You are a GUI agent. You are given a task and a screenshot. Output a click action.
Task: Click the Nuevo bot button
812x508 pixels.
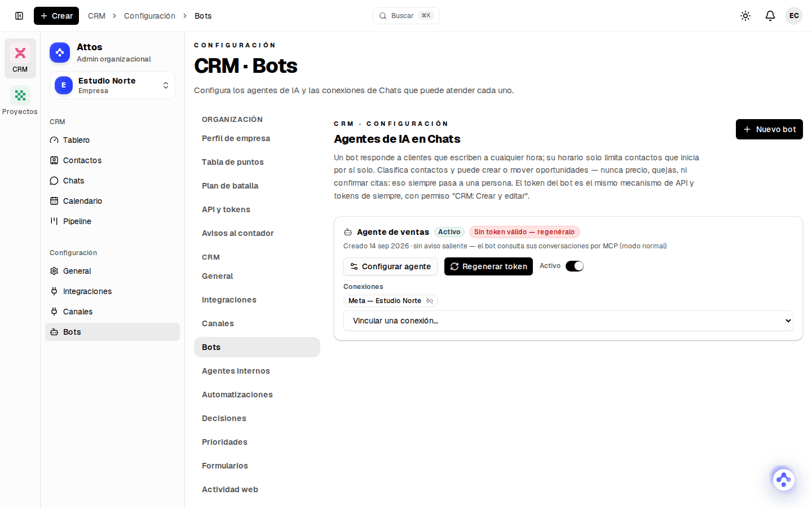coord(769,129)
